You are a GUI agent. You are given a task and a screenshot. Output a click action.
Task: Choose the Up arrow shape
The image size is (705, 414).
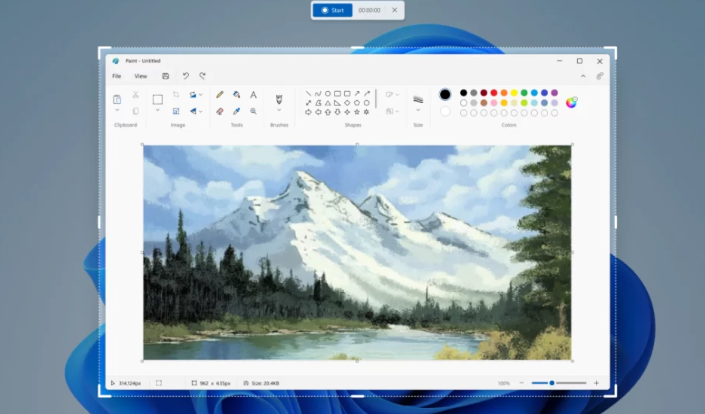coord(328,112)
